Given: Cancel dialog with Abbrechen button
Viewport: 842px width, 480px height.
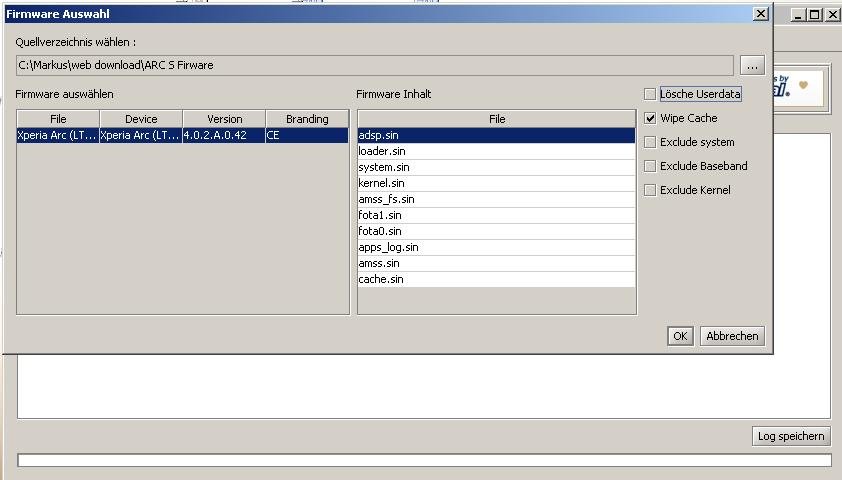Looking at the screenshot, I should (x=732, y=336).
